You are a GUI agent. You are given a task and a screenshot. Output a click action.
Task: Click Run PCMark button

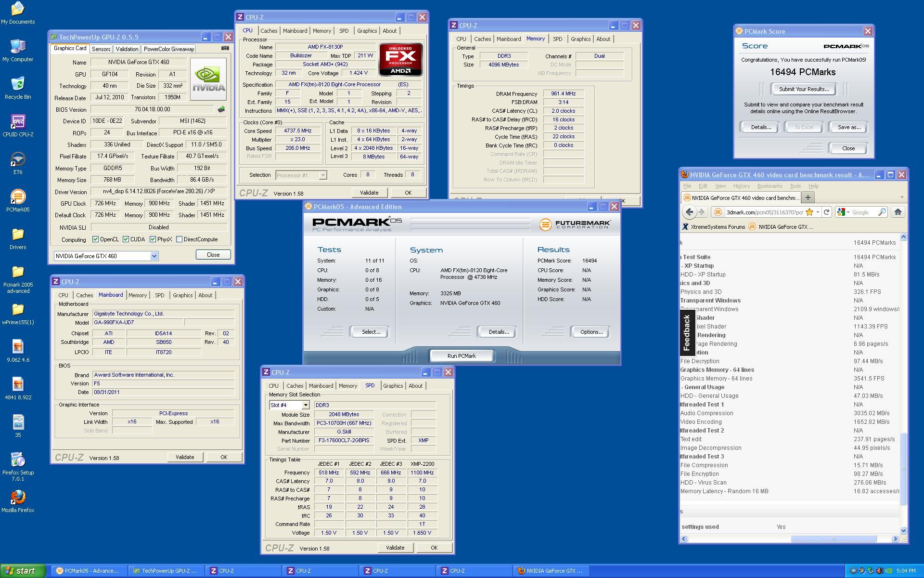[462, 356]
